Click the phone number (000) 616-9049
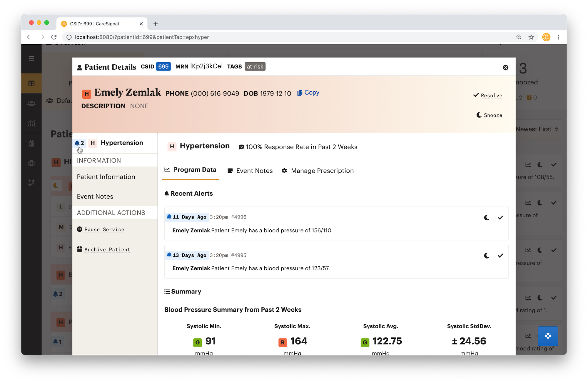Viewport: 588px width, 383px height. (x=215, y=93)
